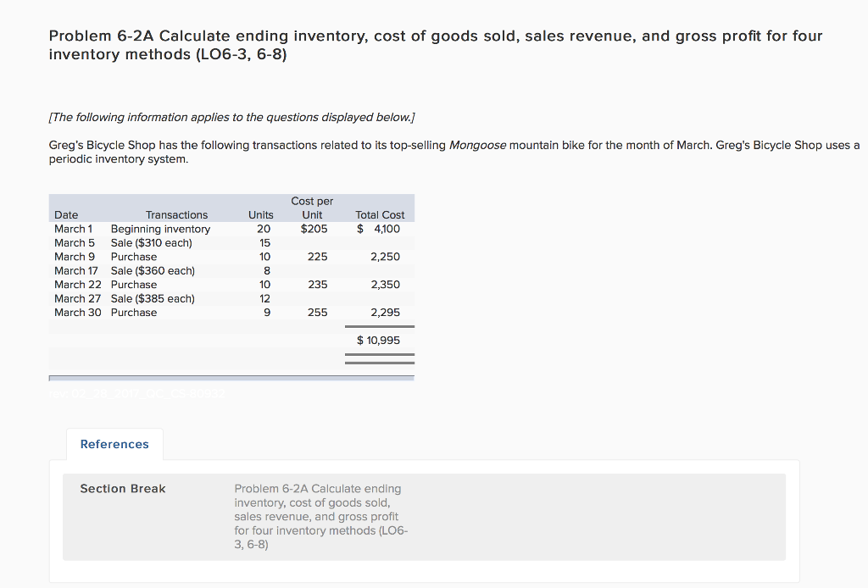This screenshot has height=588, width=868.
Task: Select the $10,995 total cost value
Action: (x=378, y=340)
